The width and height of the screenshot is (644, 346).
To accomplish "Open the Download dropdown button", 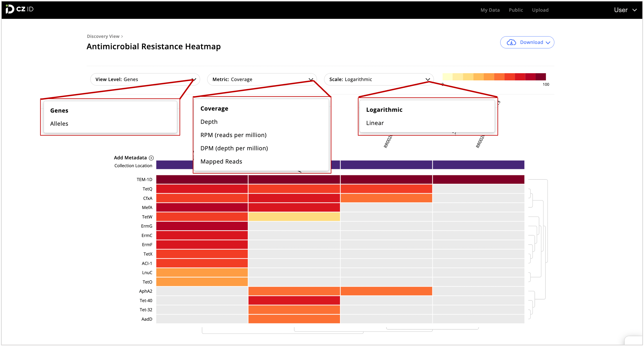I will pyautogui.click(x=527, y=42).
